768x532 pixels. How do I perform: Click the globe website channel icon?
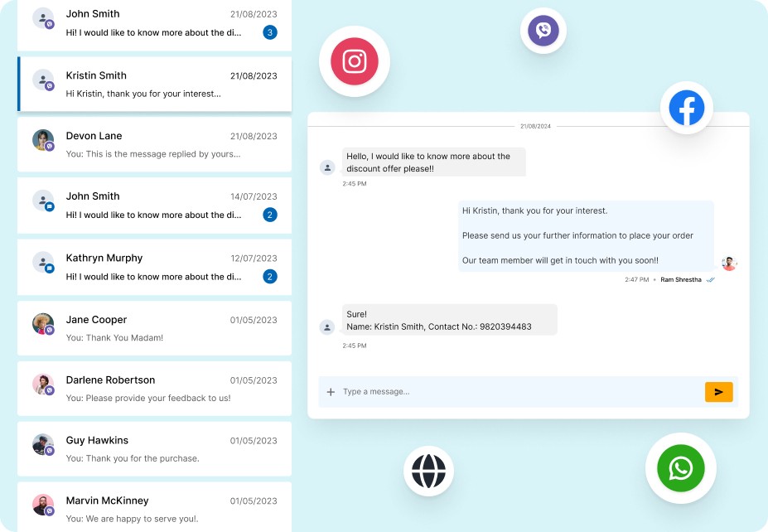[x=428, y=471]
